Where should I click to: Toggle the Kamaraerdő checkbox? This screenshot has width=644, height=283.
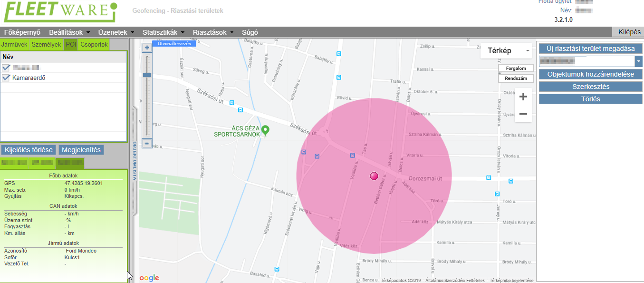click(6, 78)
